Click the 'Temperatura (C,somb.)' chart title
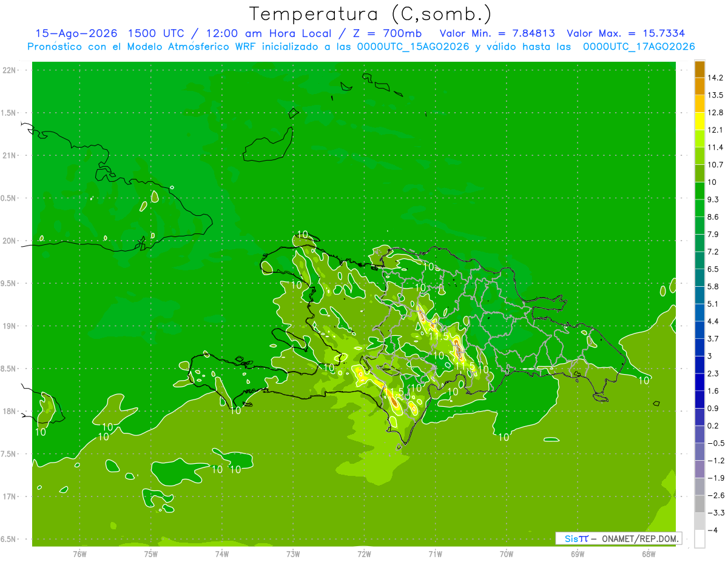The width and height of the screenshot is (728, 562). (x=370, y=13)
